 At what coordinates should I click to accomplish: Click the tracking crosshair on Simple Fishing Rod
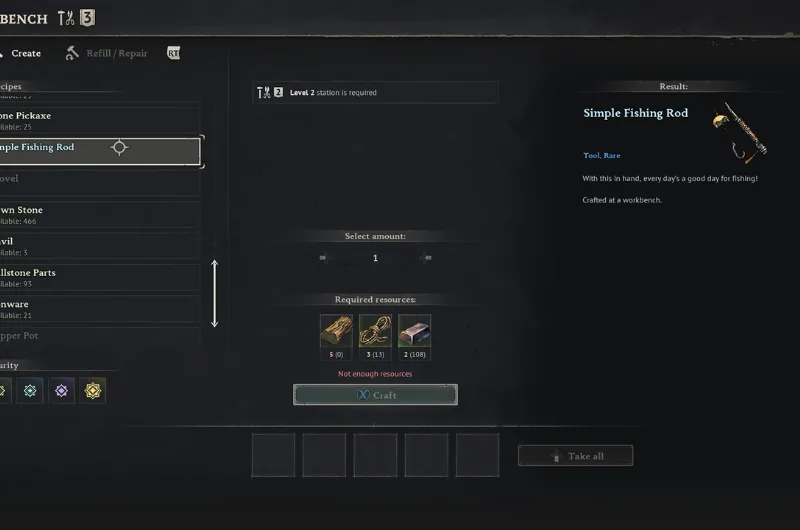pos(119,147)
